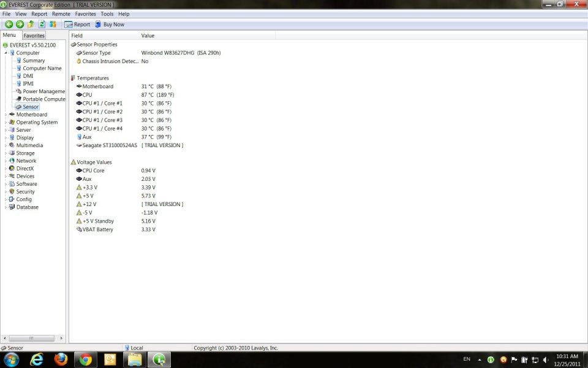Image resolution: width=588 pixels, height=368 pixels.
Task: Click the Temperatures group icon
Action: coord(73,78)
